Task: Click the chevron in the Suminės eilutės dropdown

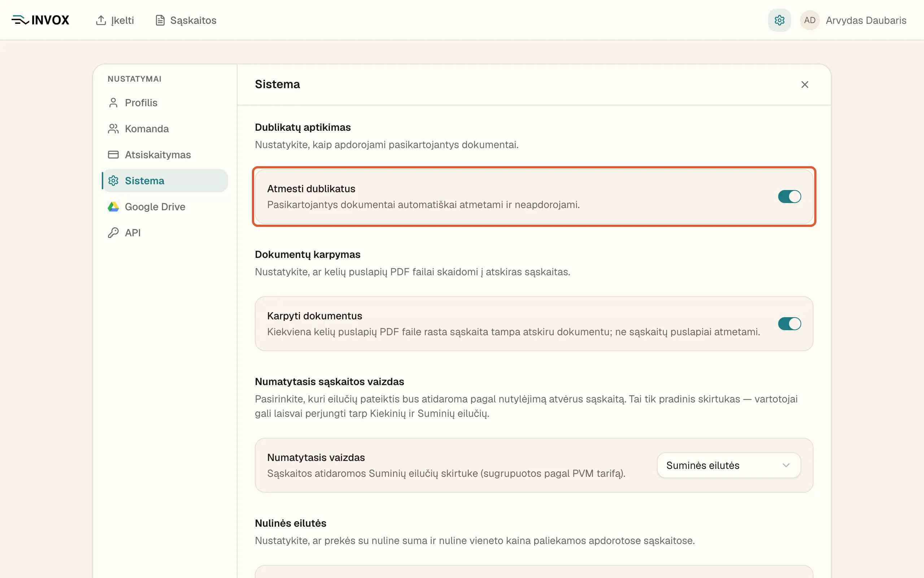Action: [x=786, y=465]
